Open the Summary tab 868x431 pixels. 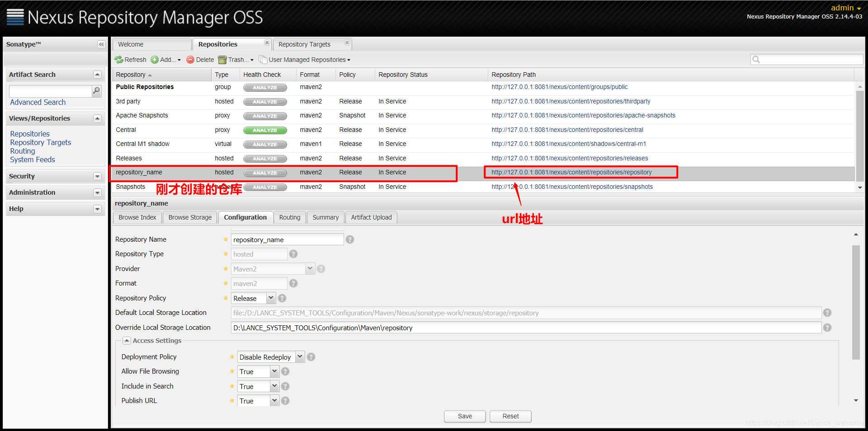(325, 217)
